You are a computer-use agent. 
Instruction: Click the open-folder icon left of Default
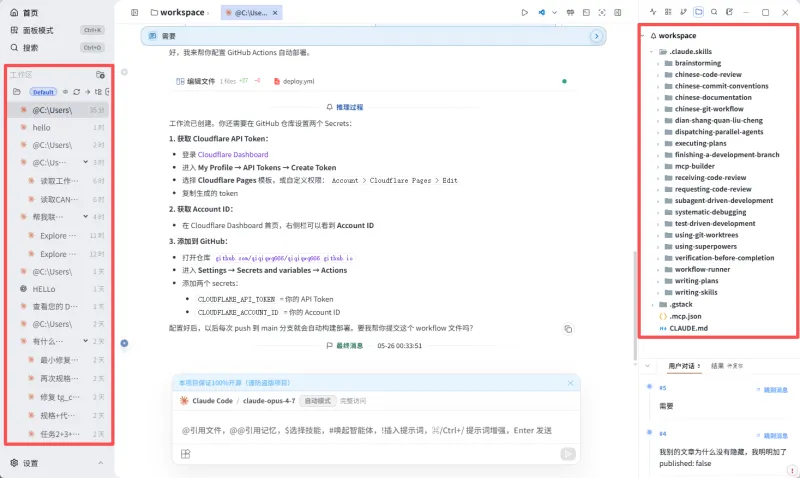pyautogui.click(x=17, y=92)
